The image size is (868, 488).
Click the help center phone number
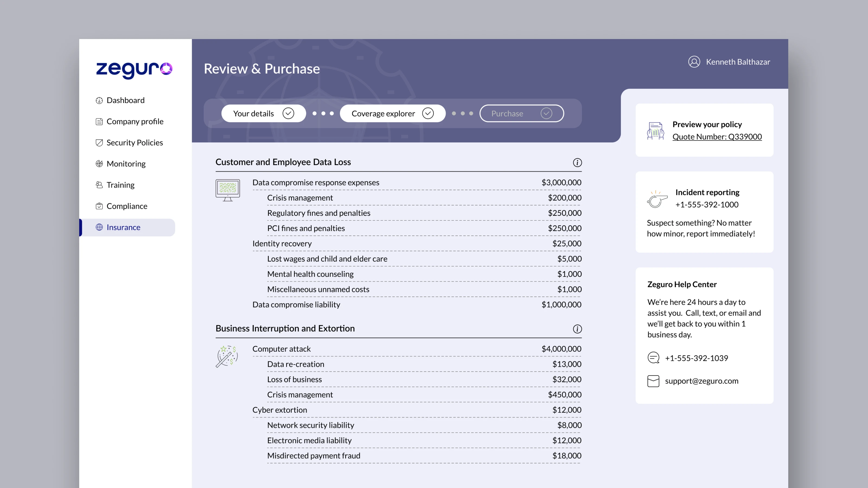point(696,358)
